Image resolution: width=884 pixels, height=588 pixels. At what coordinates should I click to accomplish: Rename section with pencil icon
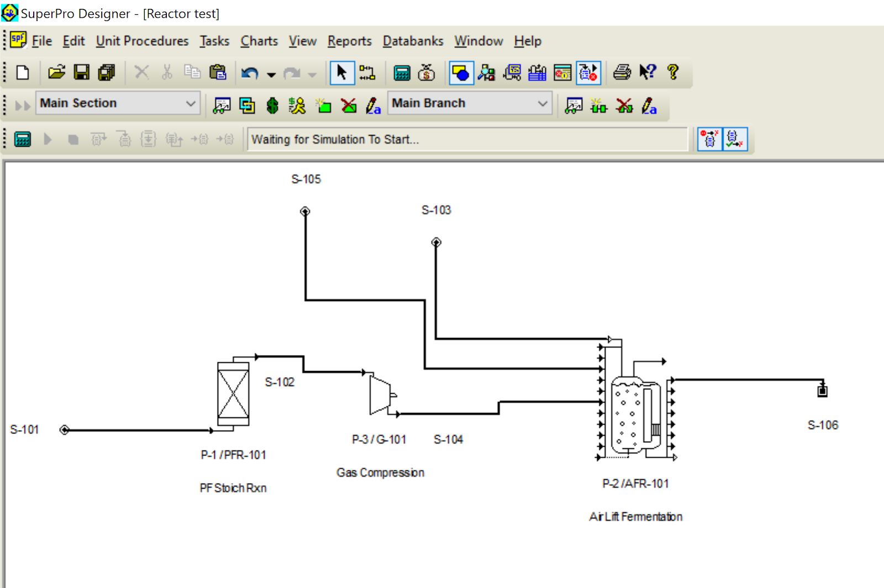click(x=373, y=105)
